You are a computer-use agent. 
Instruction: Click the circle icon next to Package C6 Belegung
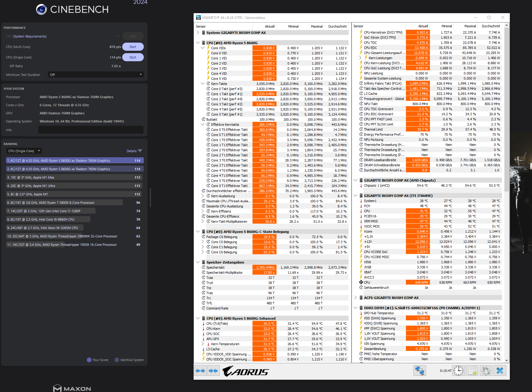click(204, 237)
